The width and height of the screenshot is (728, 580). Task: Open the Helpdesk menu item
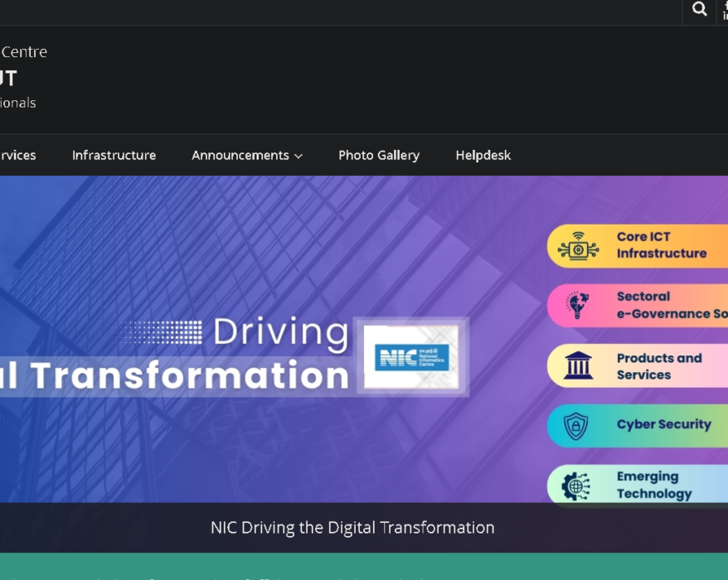click(x=483, y=155)
